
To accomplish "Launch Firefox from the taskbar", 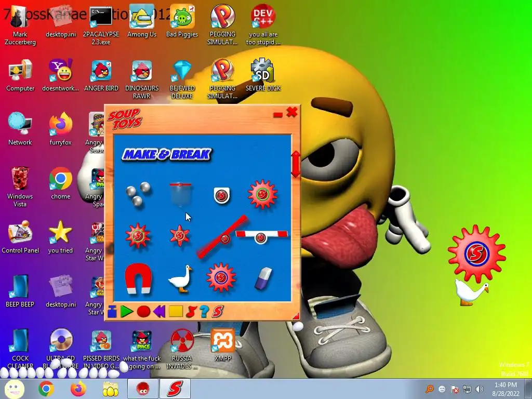I will click(78, 389).
